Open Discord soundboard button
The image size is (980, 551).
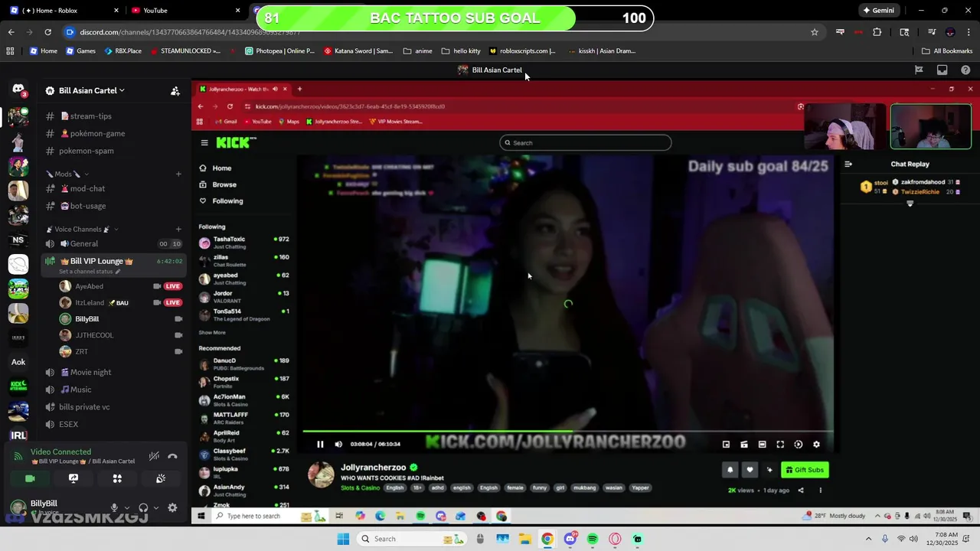tap(161, 478)
